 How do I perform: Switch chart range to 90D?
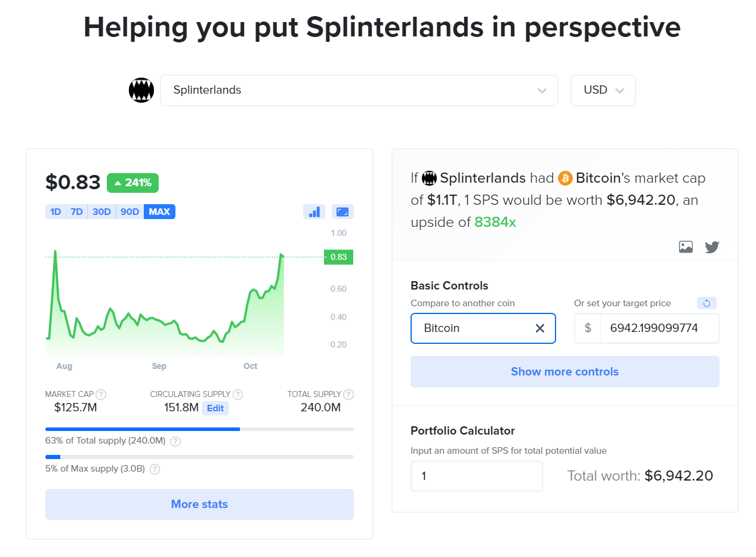(x=129, y=212)
